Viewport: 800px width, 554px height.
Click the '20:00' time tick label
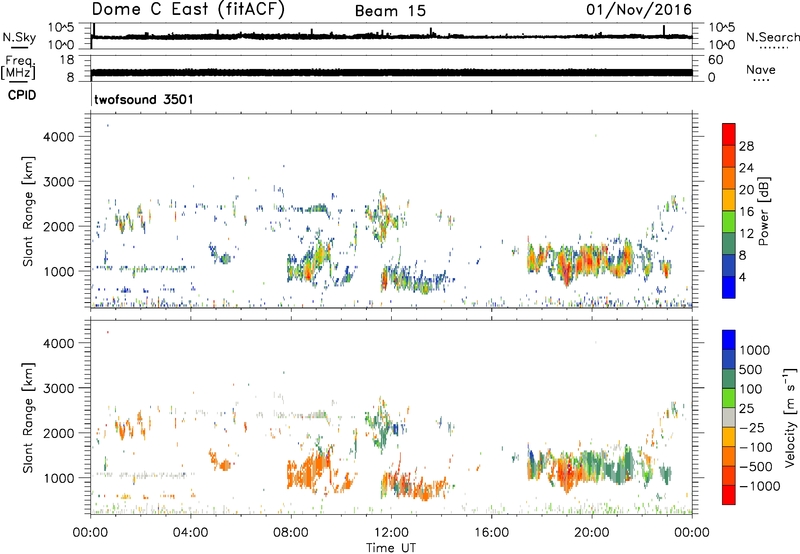coord(591,533)
